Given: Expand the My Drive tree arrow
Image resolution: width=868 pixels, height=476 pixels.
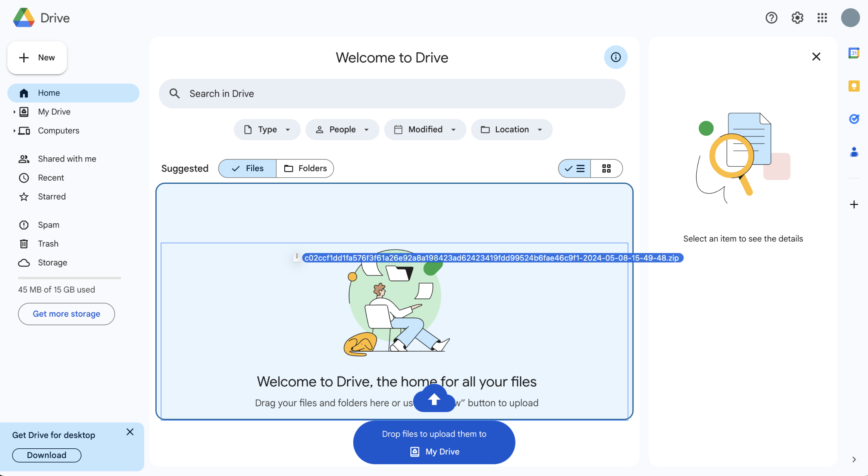Looking at the screenshot, I should tap(14, 112).
